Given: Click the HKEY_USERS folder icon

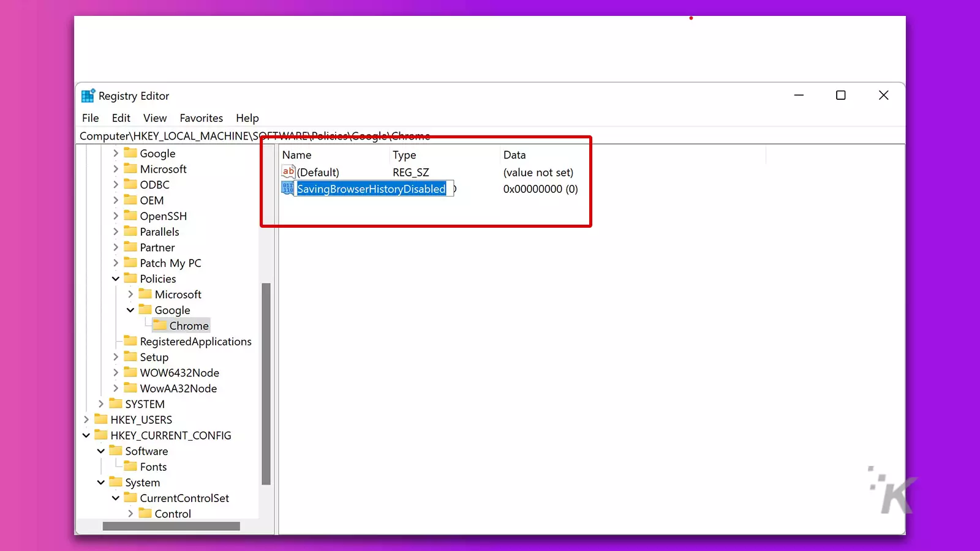Looking at the screenshot, I should click(x=101, y=419).
